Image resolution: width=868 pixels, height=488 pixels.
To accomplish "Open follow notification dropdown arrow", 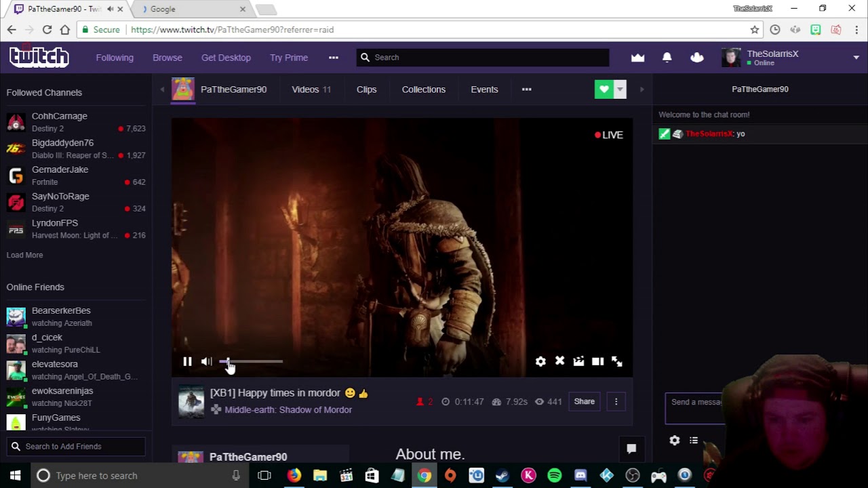I will 620,89.
